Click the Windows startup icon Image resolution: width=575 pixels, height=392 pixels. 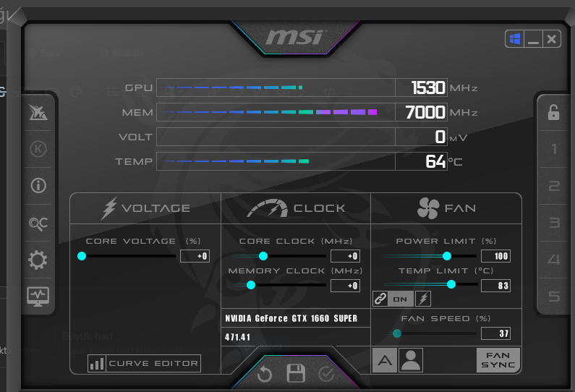(x=514, y=39)
